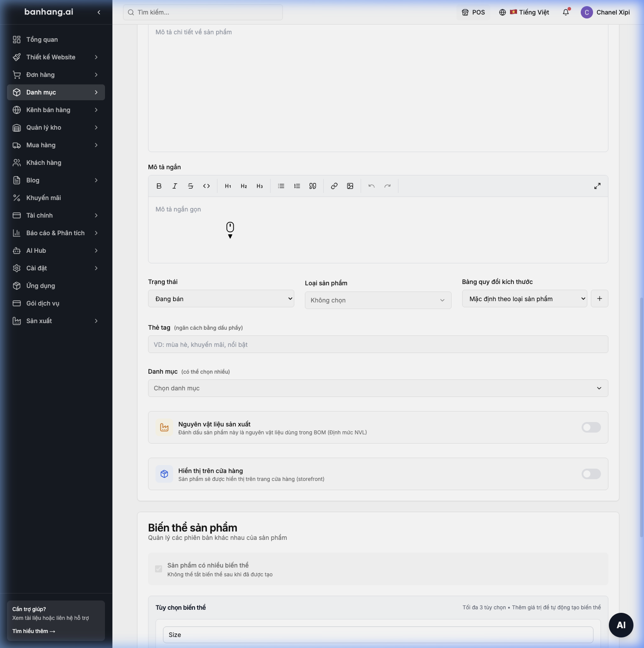The image size is (644, 648).
Task: Open AI Hub menu
Action: coord(56,251)
